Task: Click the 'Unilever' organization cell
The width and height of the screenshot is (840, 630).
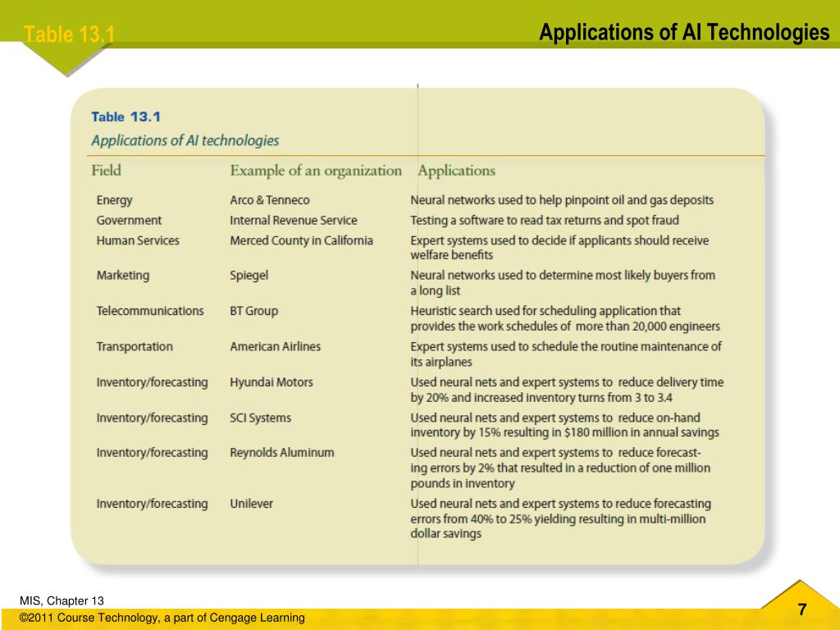Action: (251, 504)
